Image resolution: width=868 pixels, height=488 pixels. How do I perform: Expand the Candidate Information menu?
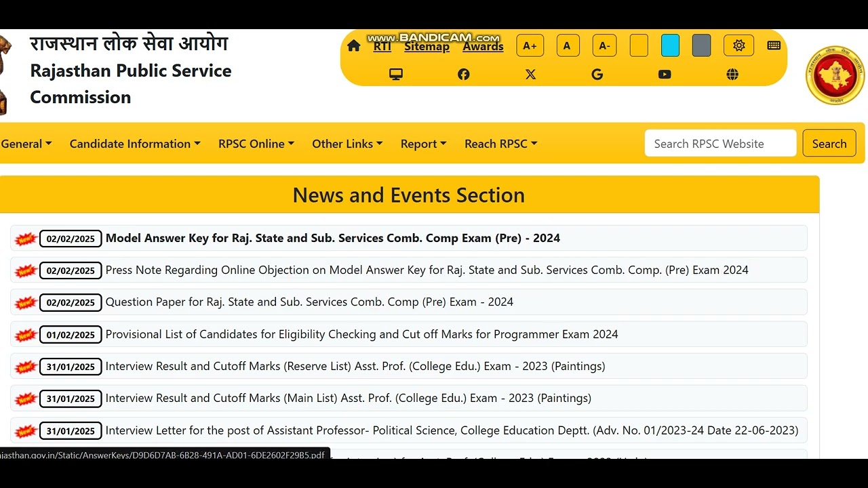pos(135,144)
